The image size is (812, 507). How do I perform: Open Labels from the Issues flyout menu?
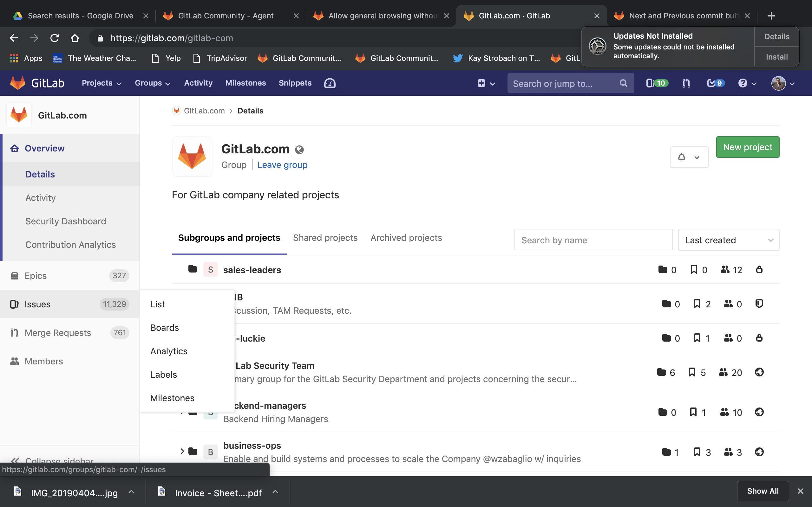tap(163, 375)
